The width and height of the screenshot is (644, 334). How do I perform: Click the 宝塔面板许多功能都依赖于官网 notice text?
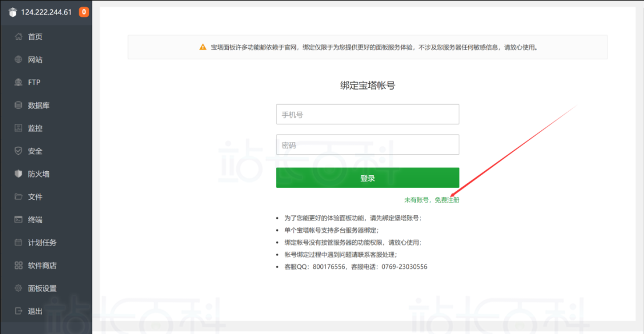(374, 47)
